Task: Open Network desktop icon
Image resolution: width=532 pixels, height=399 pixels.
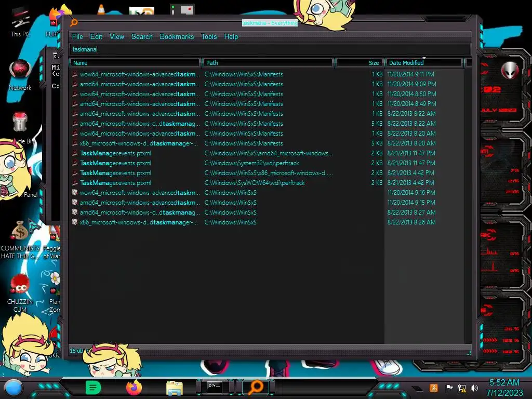Action: [20, 75]
